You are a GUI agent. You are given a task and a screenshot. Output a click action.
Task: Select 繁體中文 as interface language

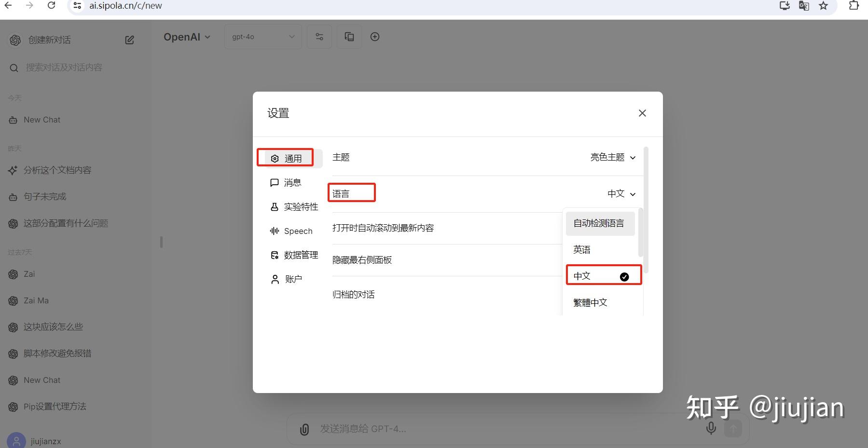coord(590,302)
